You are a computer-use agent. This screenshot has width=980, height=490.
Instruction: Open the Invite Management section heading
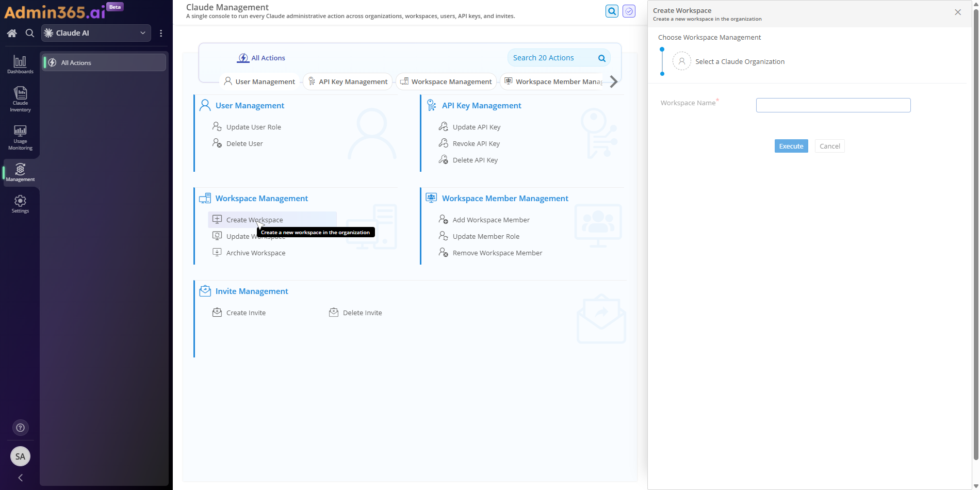pos(252,291)
